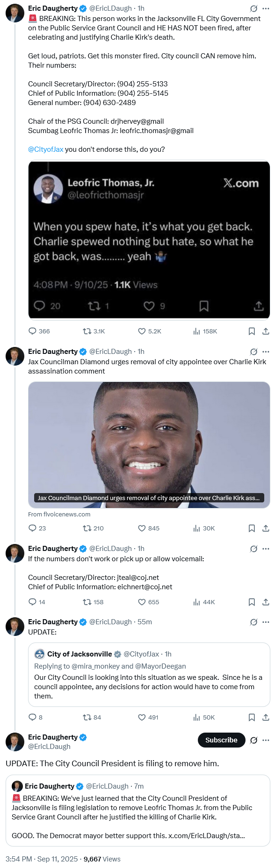Image resolution: width=275 pixels, height=868 pixels.
Task: Bookmark the Jax Councilman Diamond tweet
Action: 252,528
